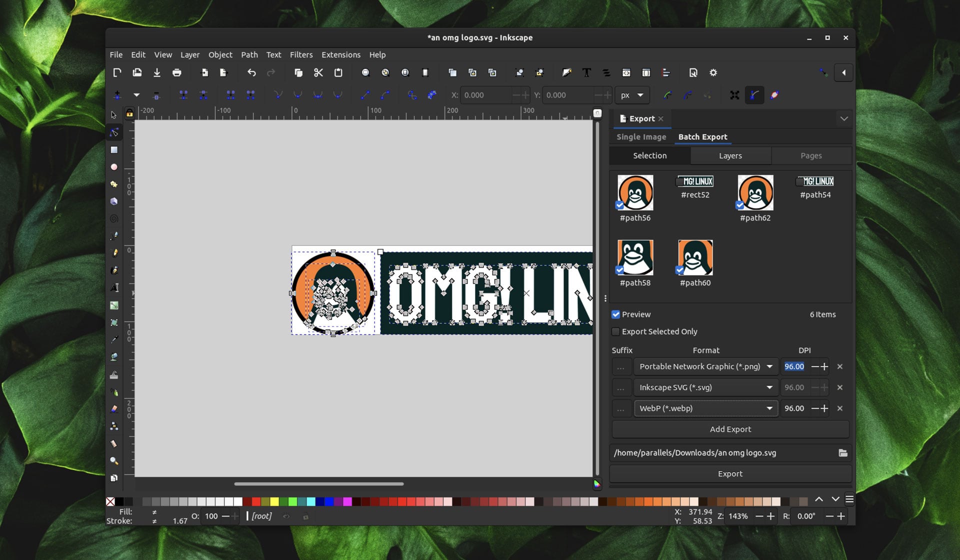Click the Export button
Viewport: 960px width, 560px height.
(730, 474)
